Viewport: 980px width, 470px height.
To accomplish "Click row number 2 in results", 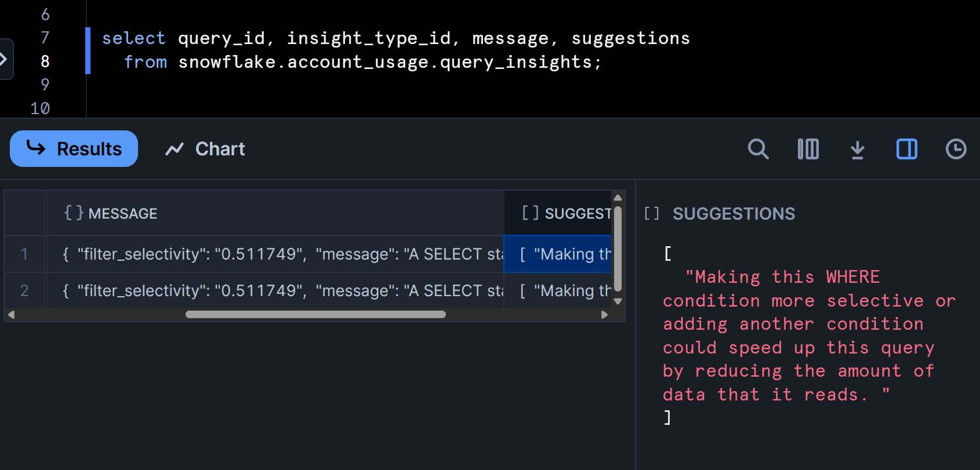I will click(x=24, y=290).
